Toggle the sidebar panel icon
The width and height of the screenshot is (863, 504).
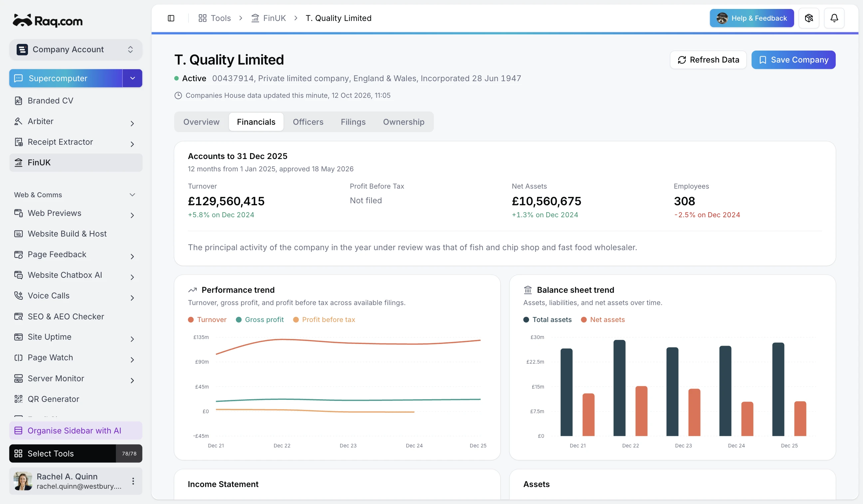pyautogui.click(x=171, y=18)
